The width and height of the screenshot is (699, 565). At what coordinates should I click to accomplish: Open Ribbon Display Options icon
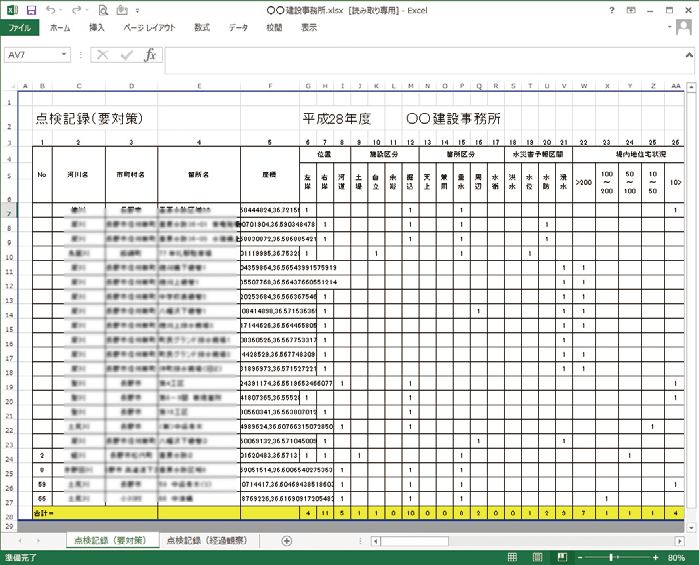(631, 10)
